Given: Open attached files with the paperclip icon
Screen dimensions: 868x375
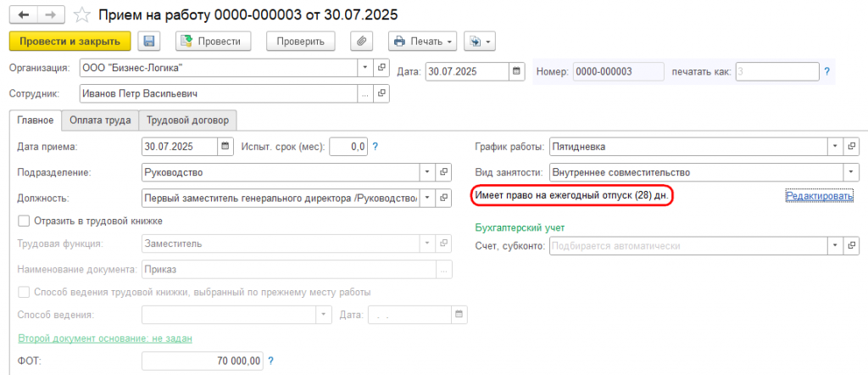Looking at the screenshot, I should pyautogui.click(x=361, y=41).
